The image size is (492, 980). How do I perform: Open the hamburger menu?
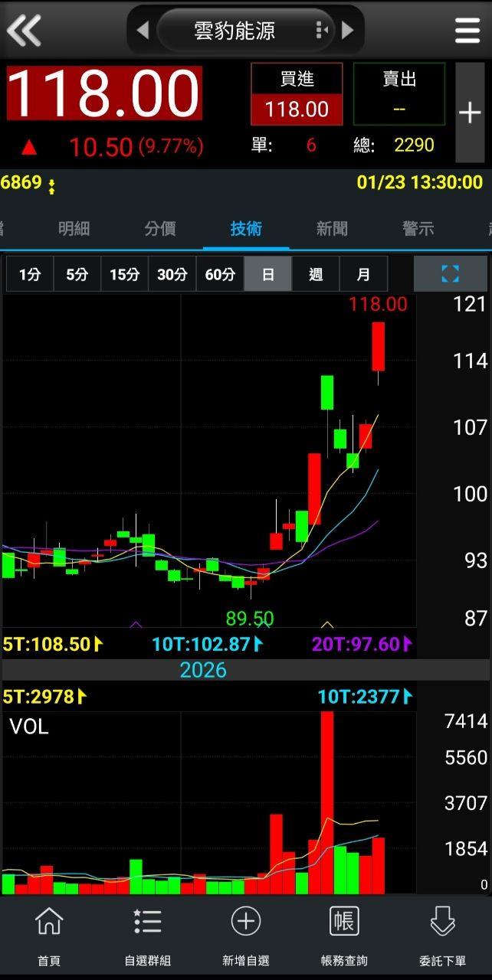467,31
